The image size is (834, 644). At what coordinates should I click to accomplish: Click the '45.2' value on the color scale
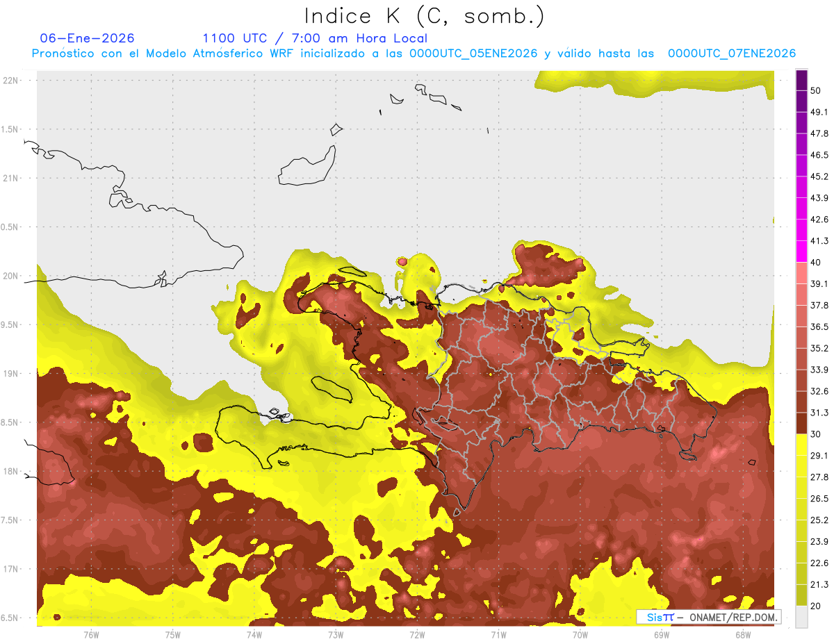(819, 176)
